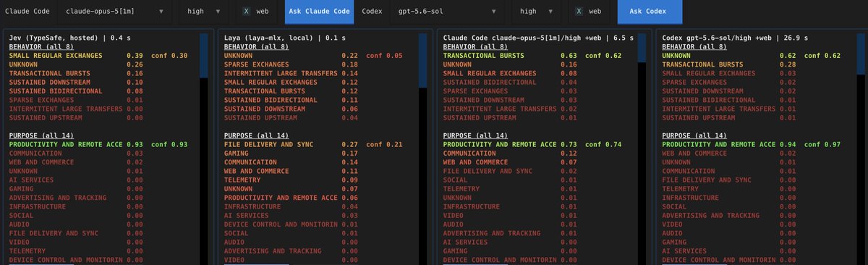The width and height of the screenshot is (868, 265).
Task: Select SUSTAINED DOWNSTREAM row in Jev panel
Action: [76, 82]
